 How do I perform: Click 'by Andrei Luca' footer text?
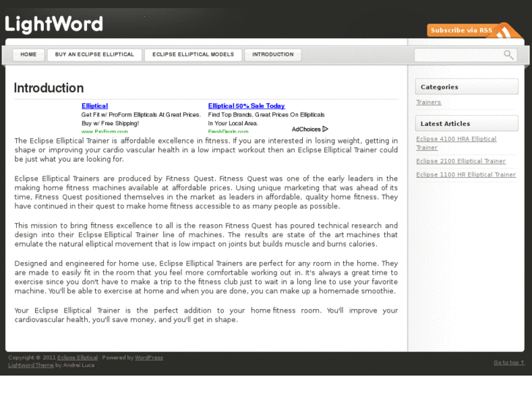pos(75,365)
